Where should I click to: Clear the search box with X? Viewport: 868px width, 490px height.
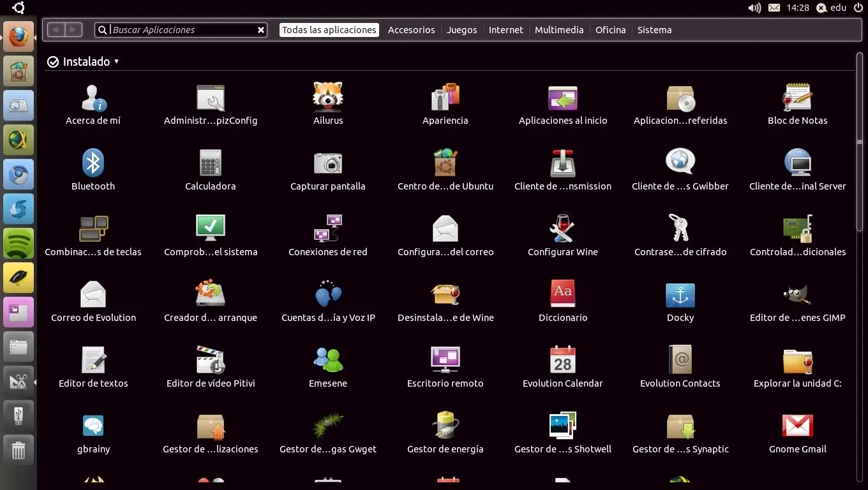tap(261, 30)
